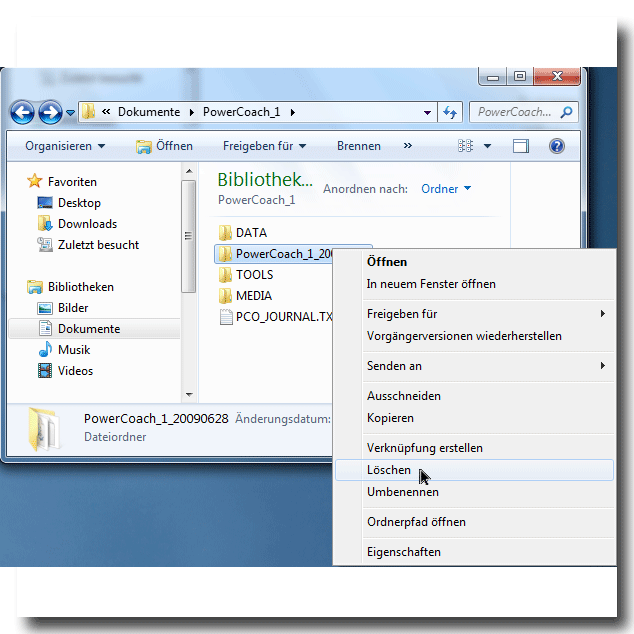This screenshot has height=634, width=634.
Task: Click the navigation pane scrollbar thumb
Action: 188,236
